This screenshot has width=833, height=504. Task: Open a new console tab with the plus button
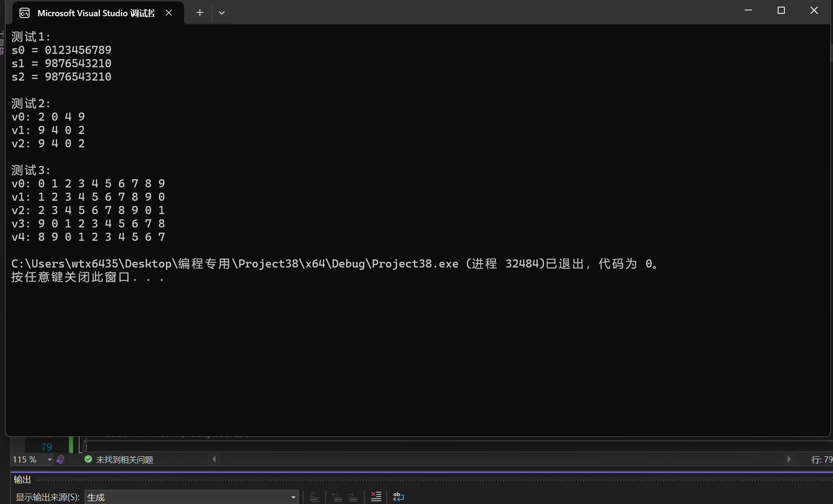(x=200, y=12)
